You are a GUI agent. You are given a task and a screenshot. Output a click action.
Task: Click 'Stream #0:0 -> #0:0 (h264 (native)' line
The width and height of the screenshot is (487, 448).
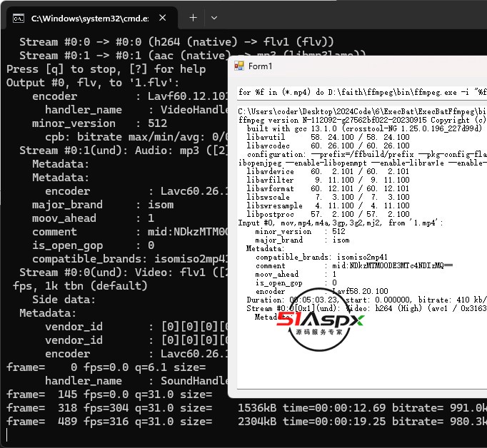(176, 42)
